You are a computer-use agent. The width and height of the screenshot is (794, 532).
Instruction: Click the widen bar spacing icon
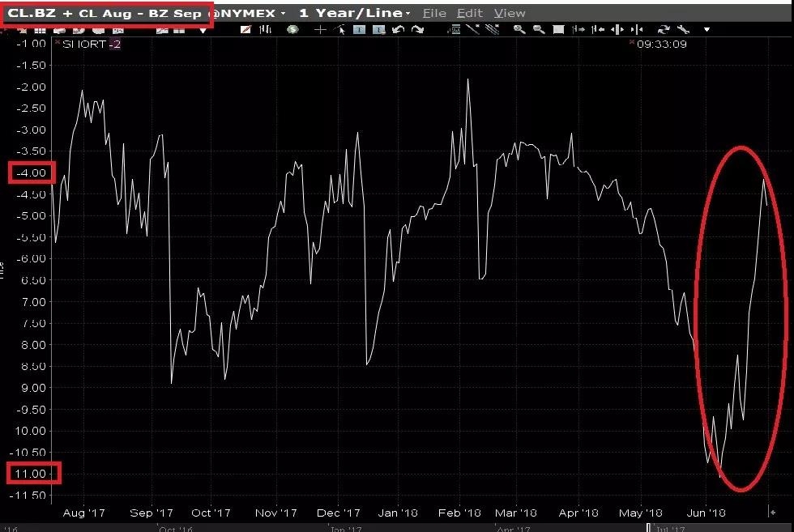tap(617, 29)
